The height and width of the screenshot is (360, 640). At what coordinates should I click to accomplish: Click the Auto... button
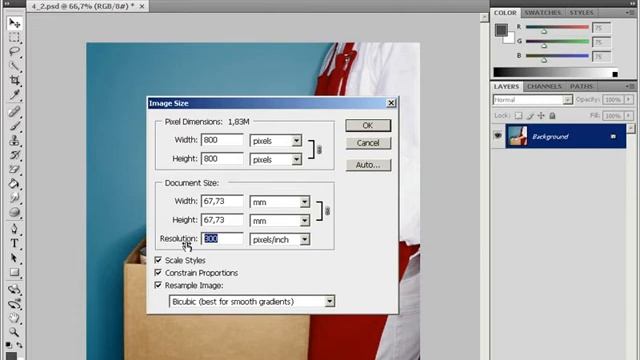pyautogui.click(x=368, y=165)
